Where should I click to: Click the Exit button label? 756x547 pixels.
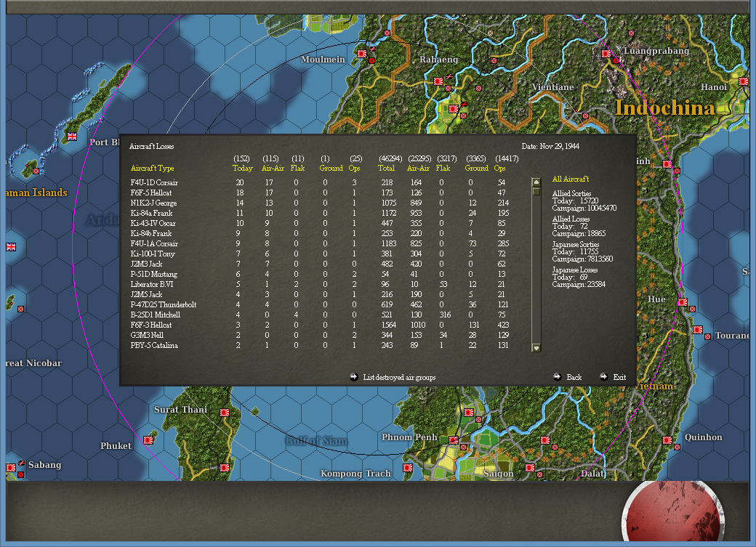619,377
